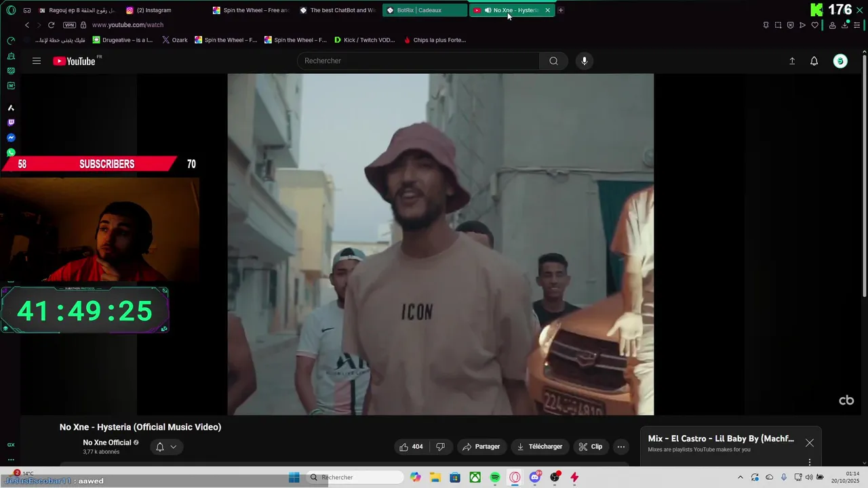Switch to the BotRix Cadeaux tab
868x488 pixels.
424,10
